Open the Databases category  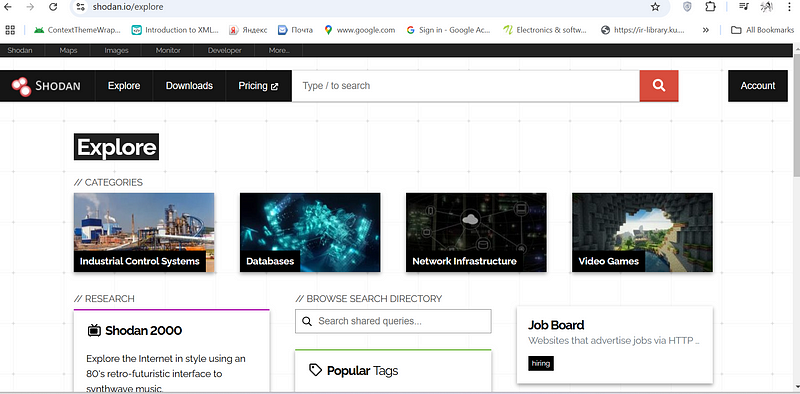[310, 232]
